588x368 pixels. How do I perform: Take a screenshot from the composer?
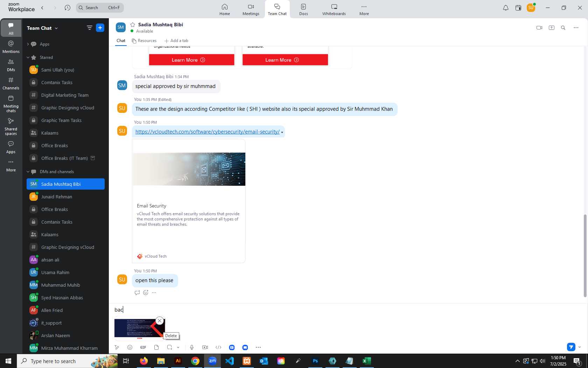(x=169, y=347)
